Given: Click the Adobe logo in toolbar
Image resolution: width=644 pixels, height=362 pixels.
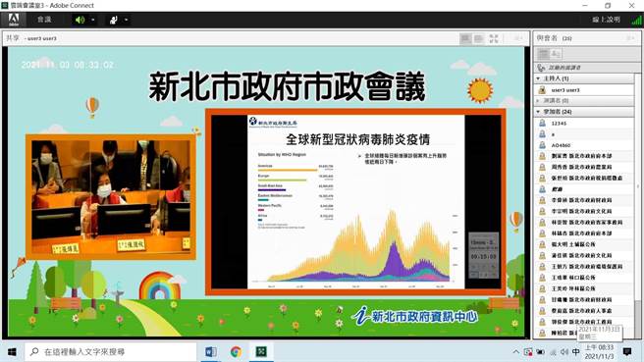Looking at the screenshot, I should (14, 20).
